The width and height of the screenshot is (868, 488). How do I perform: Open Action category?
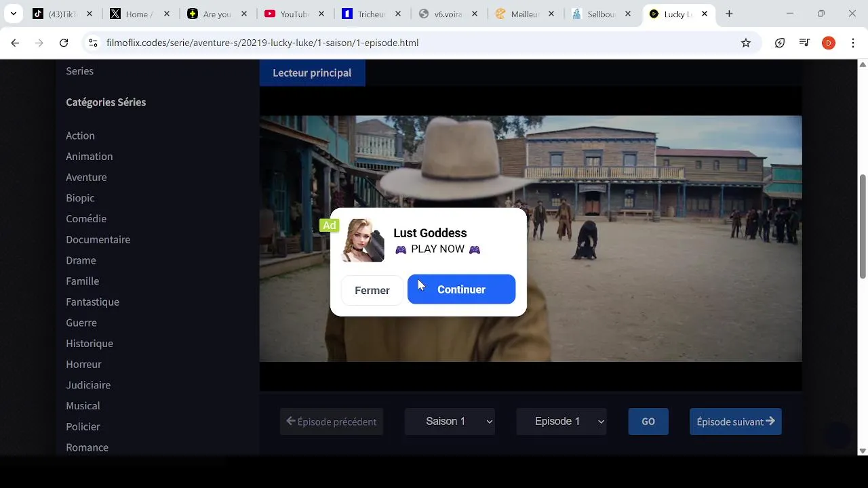pyautogui.click(x=80, y=136)
